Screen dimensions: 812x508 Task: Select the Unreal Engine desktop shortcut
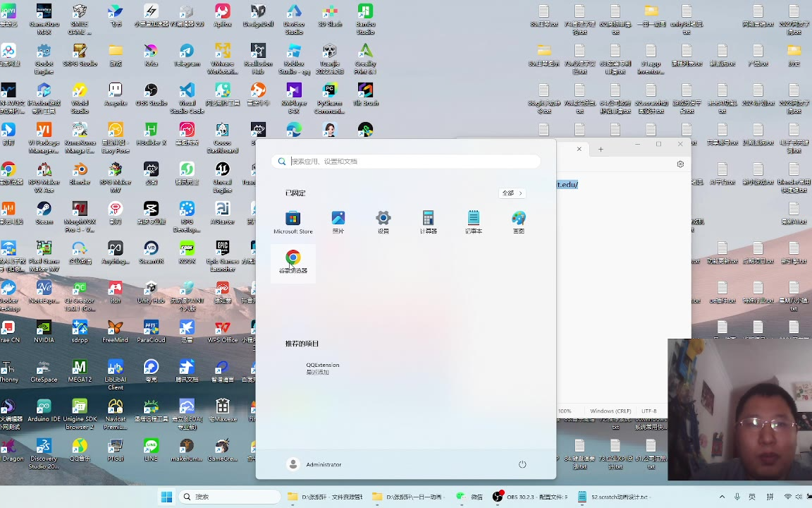tap(222, 177)
